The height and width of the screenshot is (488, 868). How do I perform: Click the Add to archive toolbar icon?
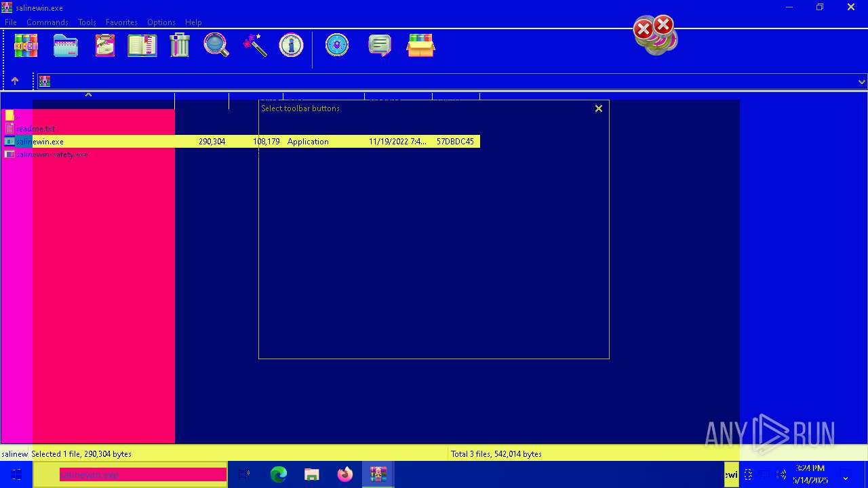[26, 46]
